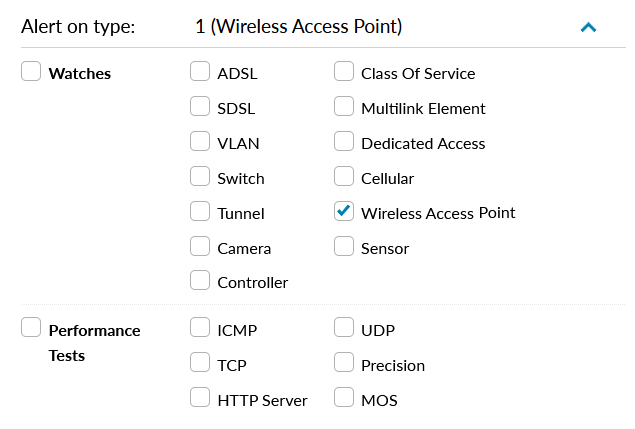
Task: Select the Cellular checkbox
Action: [x=344, y=177]
